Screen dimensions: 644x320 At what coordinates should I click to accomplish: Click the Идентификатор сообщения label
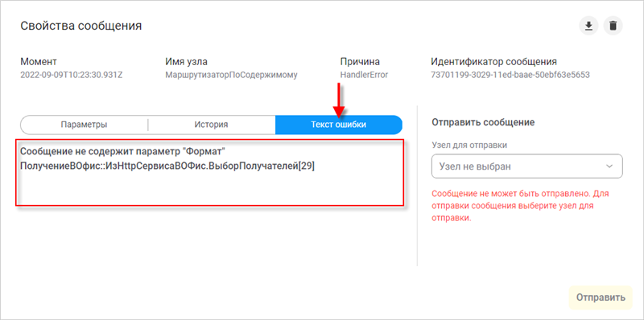493,62
